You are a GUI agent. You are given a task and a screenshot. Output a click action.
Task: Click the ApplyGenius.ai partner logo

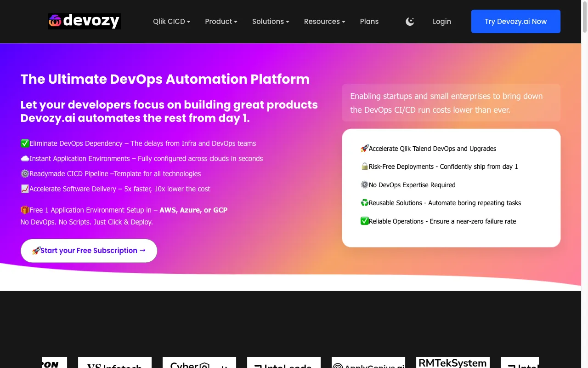pyautogui.click(x=368, y=362)
